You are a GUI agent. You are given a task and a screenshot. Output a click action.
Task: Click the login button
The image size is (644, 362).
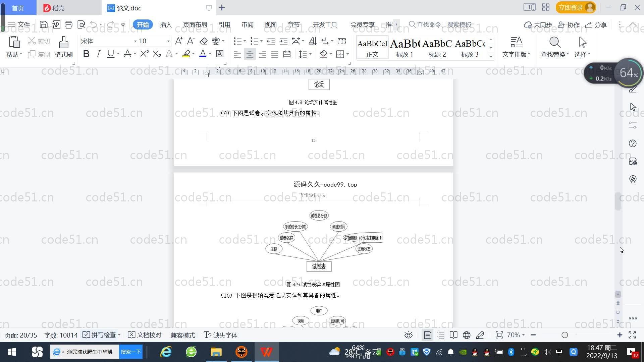576,7
